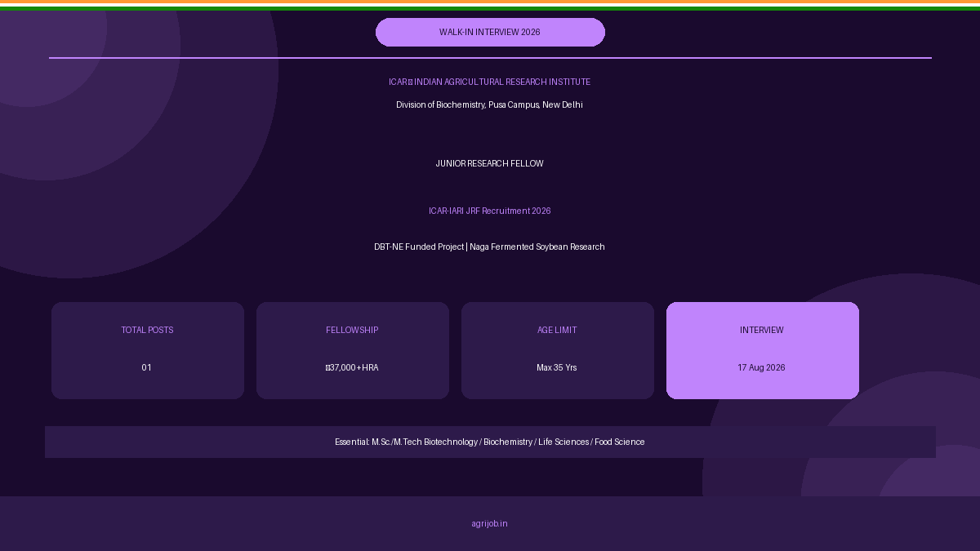Click the Walk-In Interview 2026 pill badge
The image size is (980, 551).
490,32
